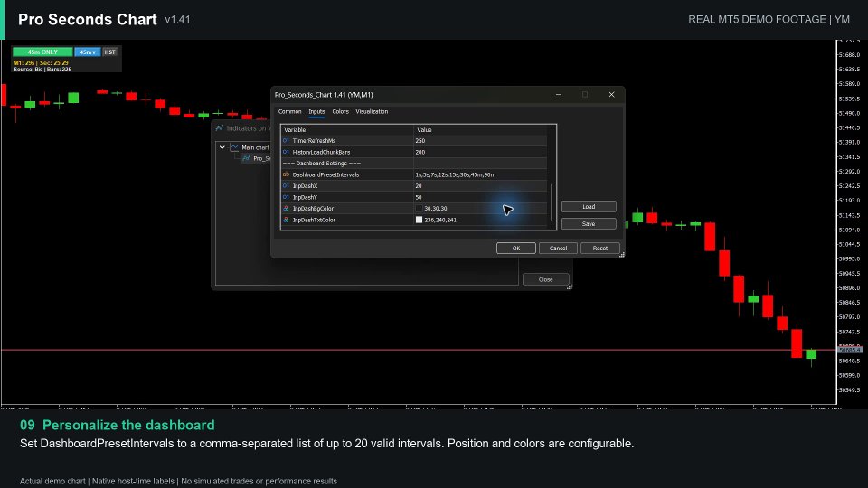Click the InpDashBgColor variable name
Image resolution: width=868 pixels, height=488 pixels.
tap(313, 209)
